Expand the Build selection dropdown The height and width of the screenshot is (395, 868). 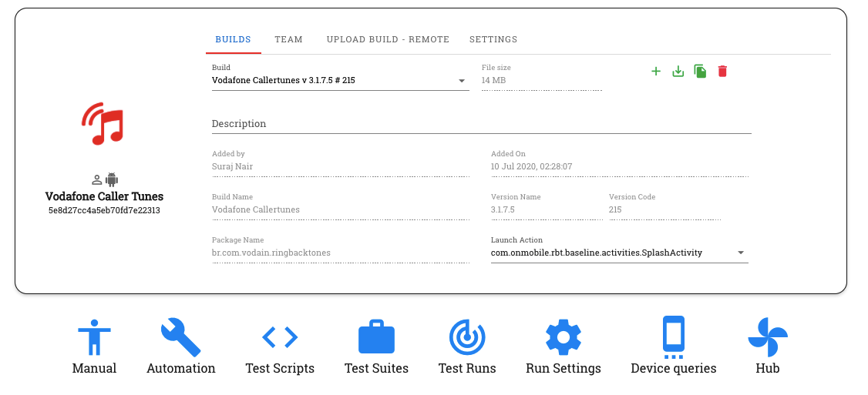(x=341, y=81)
